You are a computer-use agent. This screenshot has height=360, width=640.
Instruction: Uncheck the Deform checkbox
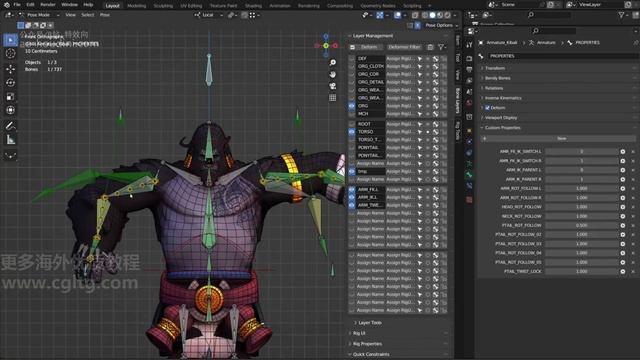tap(487, 108)
